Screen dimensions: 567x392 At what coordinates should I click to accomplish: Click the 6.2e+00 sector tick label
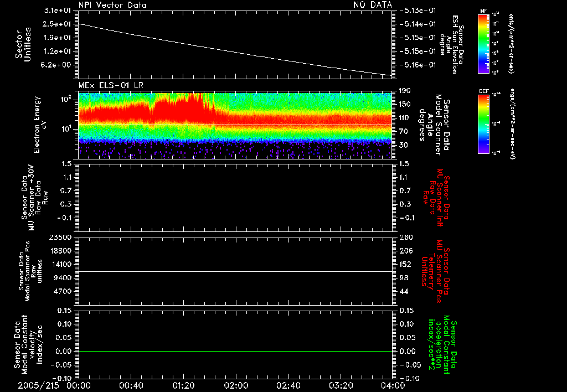click(57, 65)
